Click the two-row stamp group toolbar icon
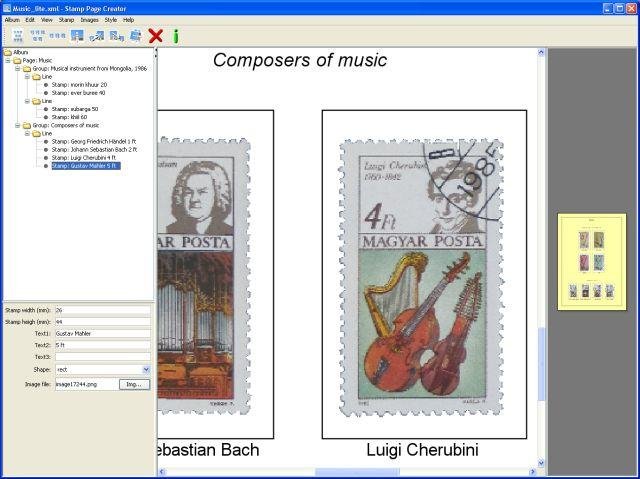Screen dimensions: 640x479 pyautogui.click(x=38, y=35)
